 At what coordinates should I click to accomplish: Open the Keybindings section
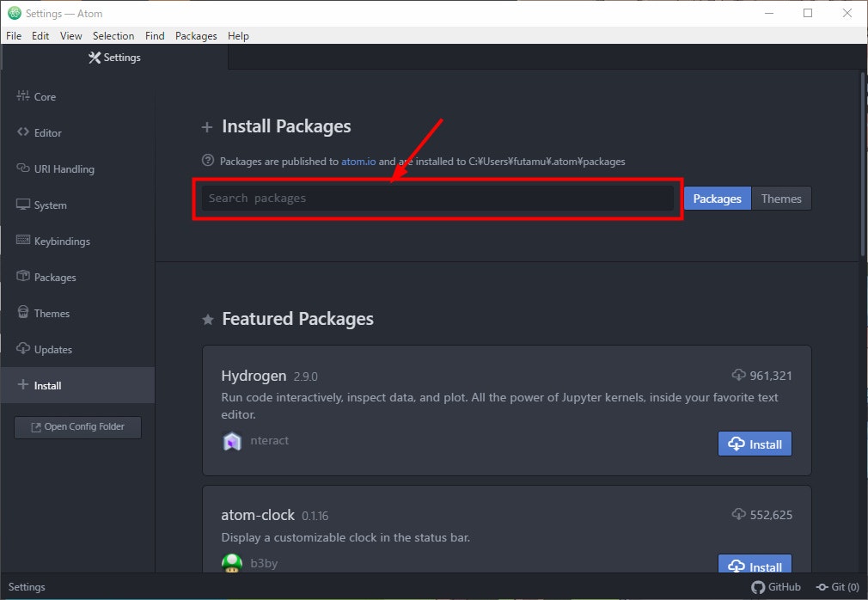pos(77,242)
